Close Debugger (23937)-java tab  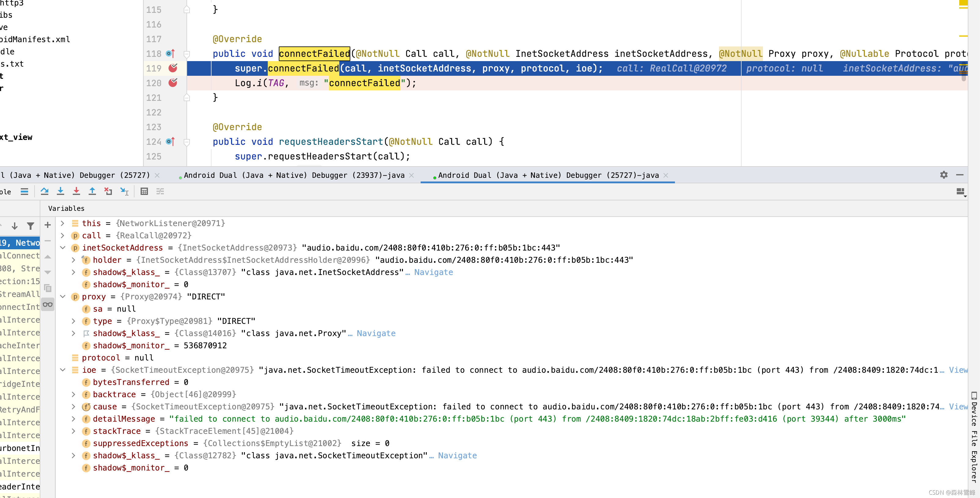(x=411, y=175)
